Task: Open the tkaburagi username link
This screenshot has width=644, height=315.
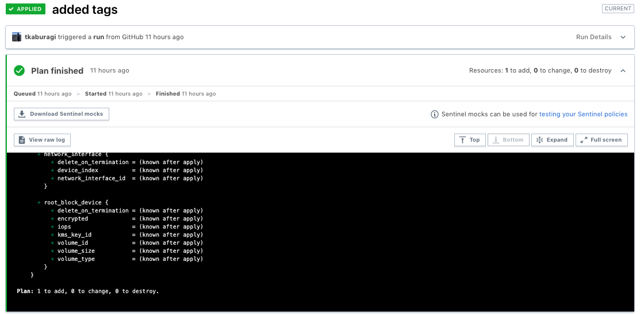Action: coord(40,37)
